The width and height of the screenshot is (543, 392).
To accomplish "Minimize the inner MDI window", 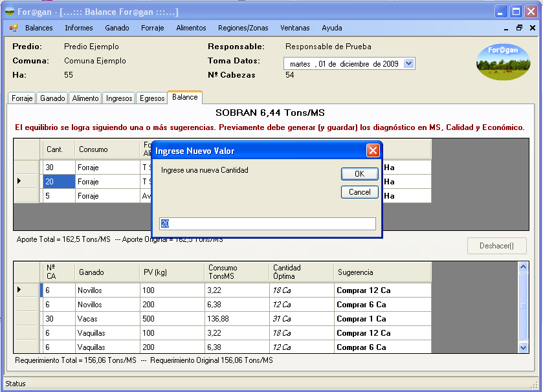I will 506,28.
